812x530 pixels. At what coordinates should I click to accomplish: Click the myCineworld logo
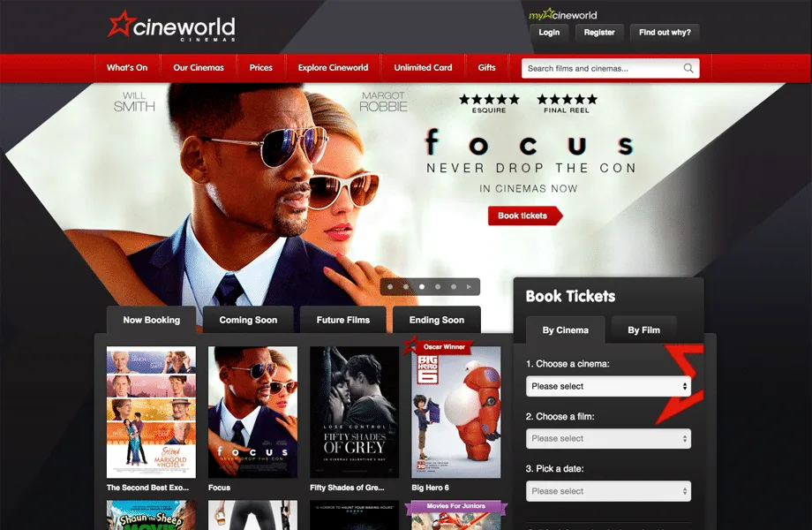click(x=562, y=14)
